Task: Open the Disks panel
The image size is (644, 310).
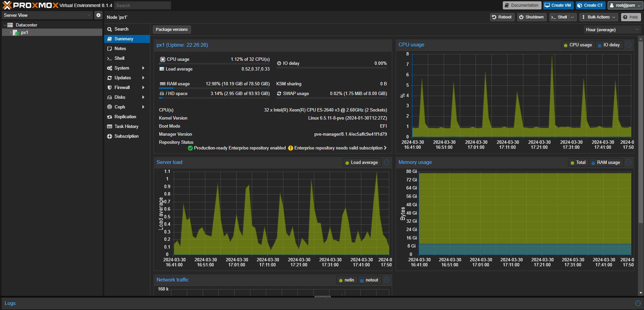Action: [x=120, y=97]
